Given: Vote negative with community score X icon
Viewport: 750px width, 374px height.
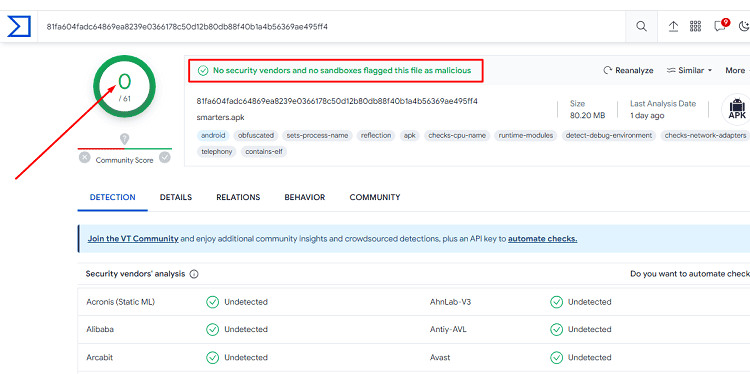Looking at the screenshot, I should (x=85, y=157).
